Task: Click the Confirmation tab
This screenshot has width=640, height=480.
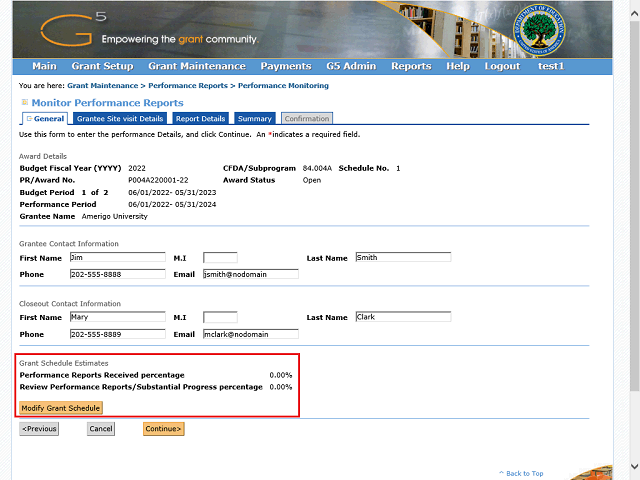Action: 307,118
